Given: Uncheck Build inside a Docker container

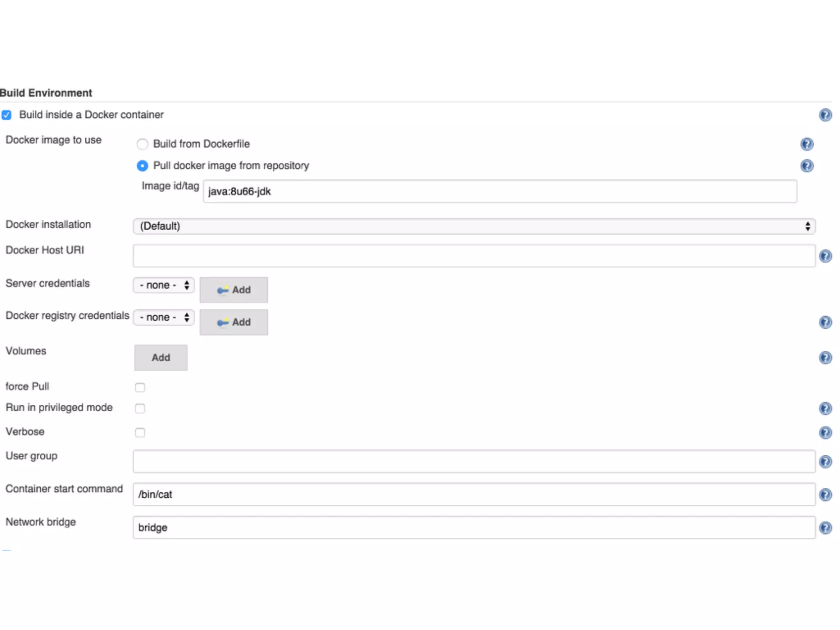Looking at the screenshot, I should tap(7, 115).
